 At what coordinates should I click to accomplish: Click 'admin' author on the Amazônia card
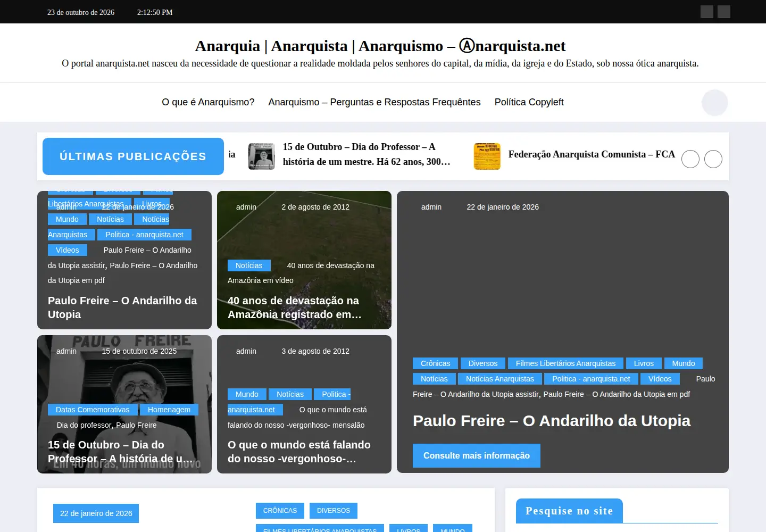tap(246, 207)
